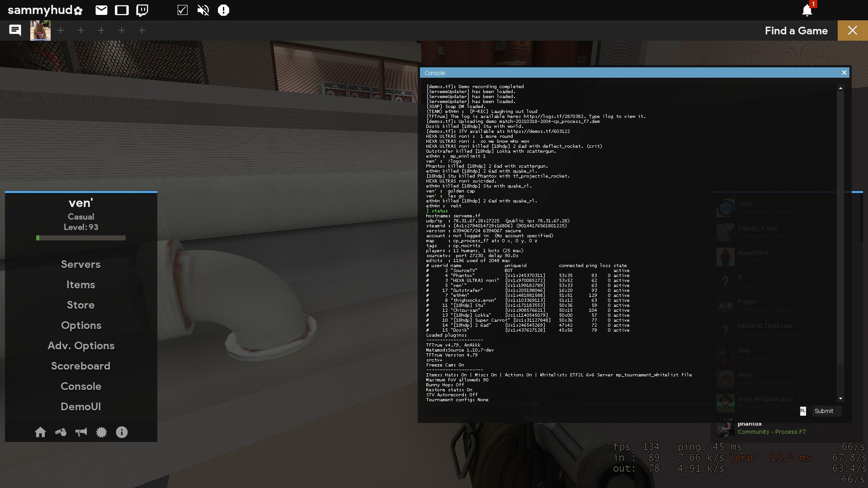
Task: Click the Twitch streams icon
Action: 142,10
